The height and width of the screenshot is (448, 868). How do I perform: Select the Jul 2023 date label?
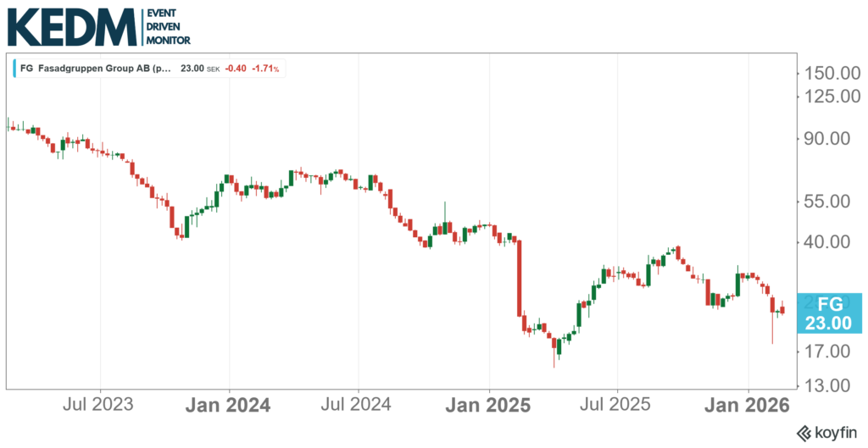(x=99, y=405)
